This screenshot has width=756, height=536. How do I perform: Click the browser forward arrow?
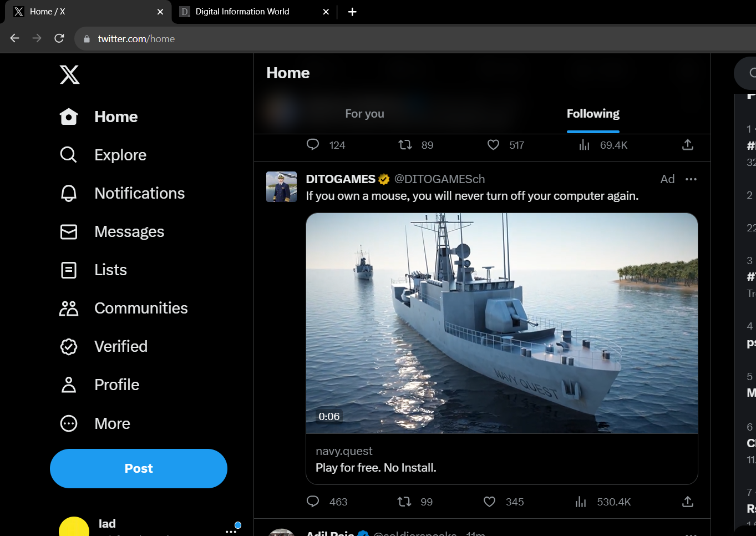click(x=37, y=38)
